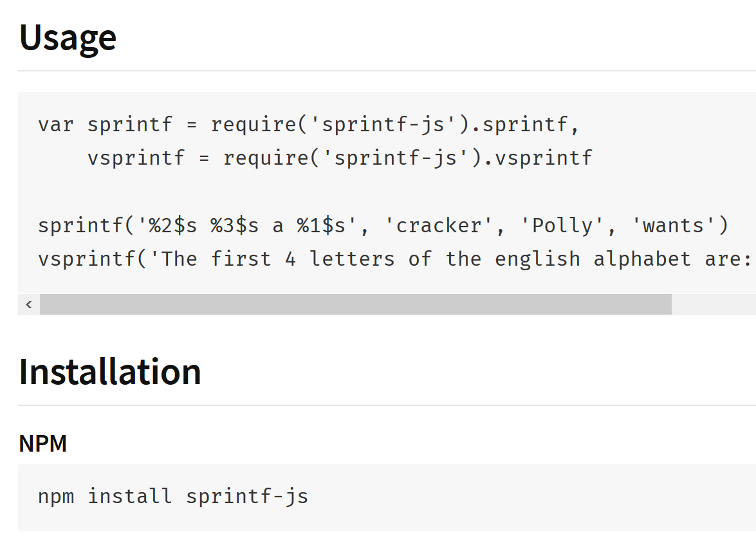Click the 'Polly' string argument

click(x=563, y=225)
